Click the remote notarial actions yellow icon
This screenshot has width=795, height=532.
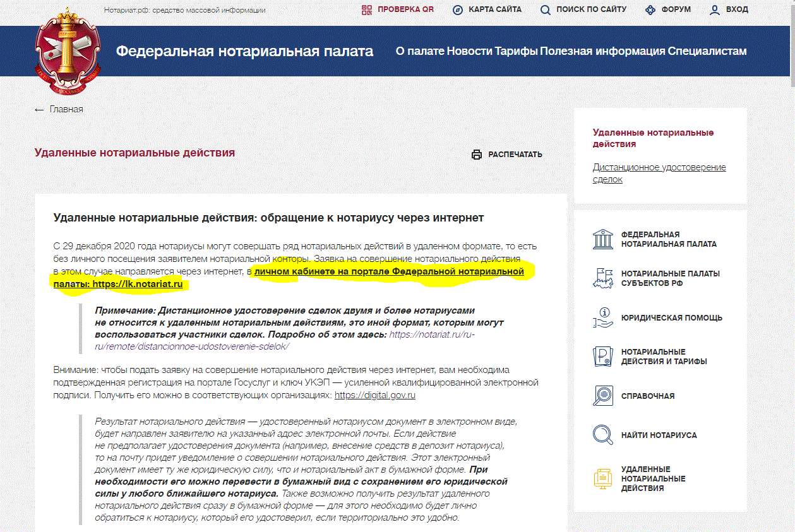(603, 478)
